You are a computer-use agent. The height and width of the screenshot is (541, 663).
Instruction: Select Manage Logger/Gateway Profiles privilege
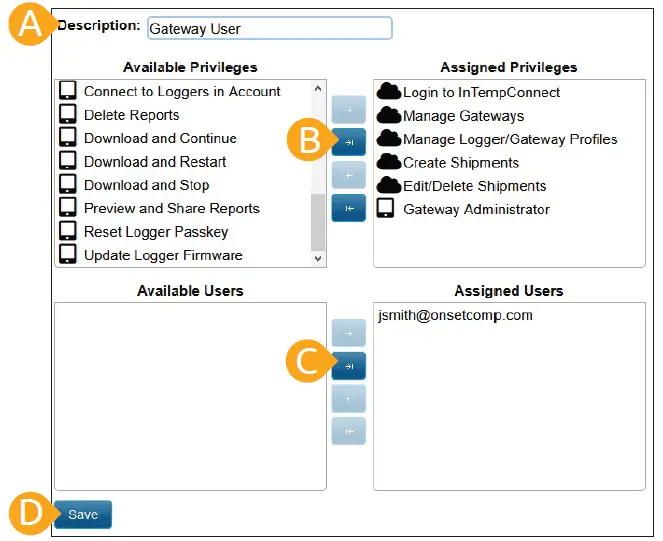pos(509,139)
